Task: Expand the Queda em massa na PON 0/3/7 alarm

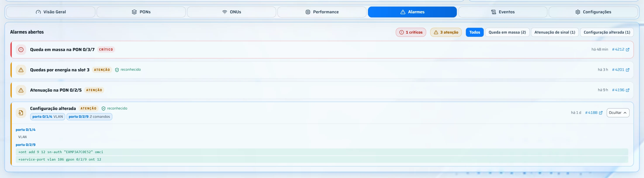Action: (323, 50)
